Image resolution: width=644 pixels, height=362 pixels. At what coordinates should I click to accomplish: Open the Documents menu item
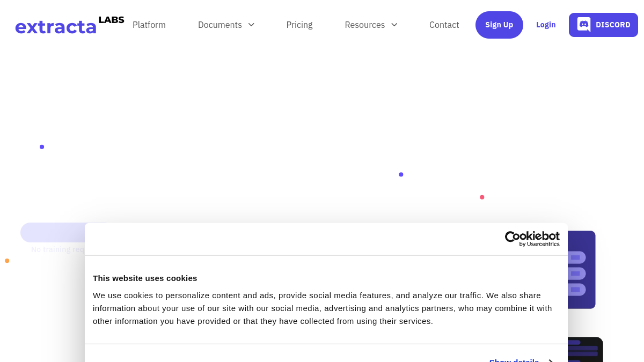pos(220,25)
